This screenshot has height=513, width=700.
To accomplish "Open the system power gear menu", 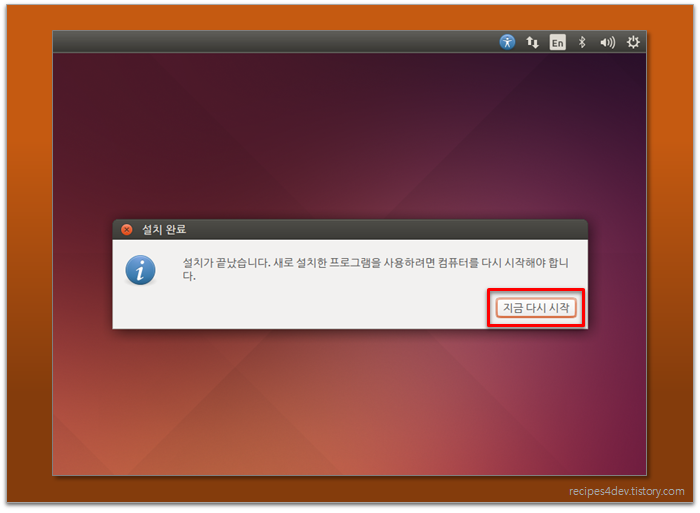I will (x=633, y=42).
